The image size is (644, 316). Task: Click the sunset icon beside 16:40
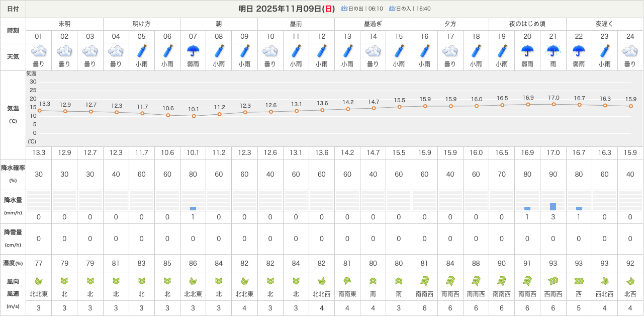(x=392, y=9)
